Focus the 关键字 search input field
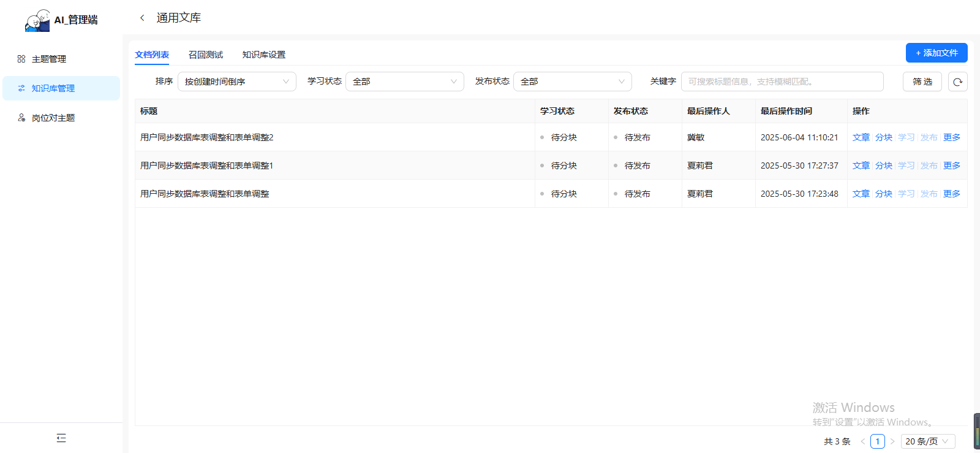The height and width of the screenshot is (453, 980). pyautogui.click(x=782, y=82)
